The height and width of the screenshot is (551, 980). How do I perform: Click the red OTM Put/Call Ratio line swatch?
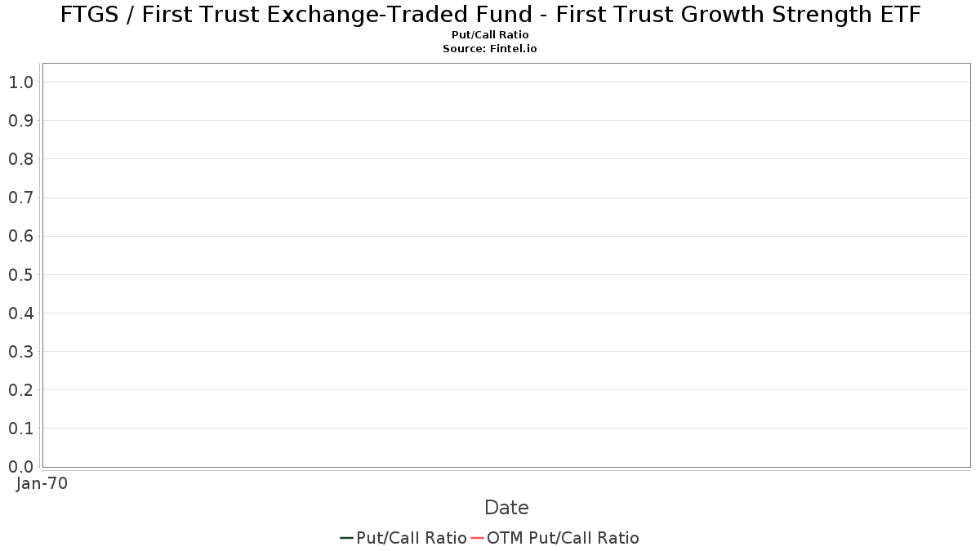478,538
